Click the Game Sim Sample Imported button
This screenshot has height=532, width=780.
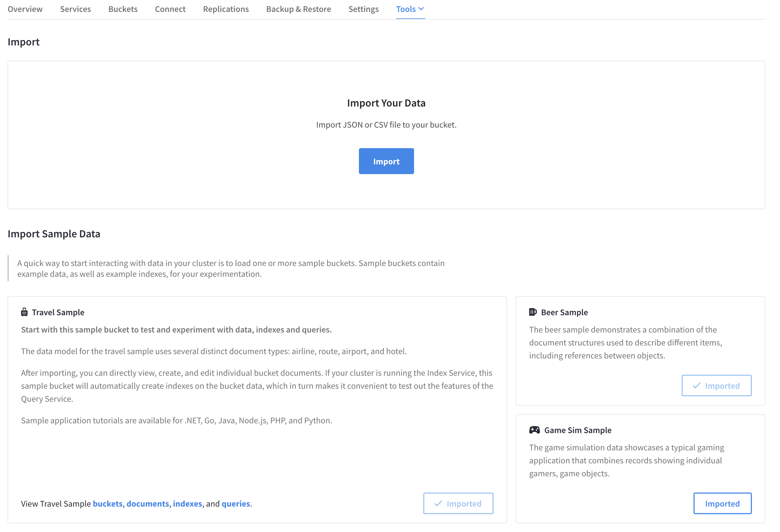722,503
